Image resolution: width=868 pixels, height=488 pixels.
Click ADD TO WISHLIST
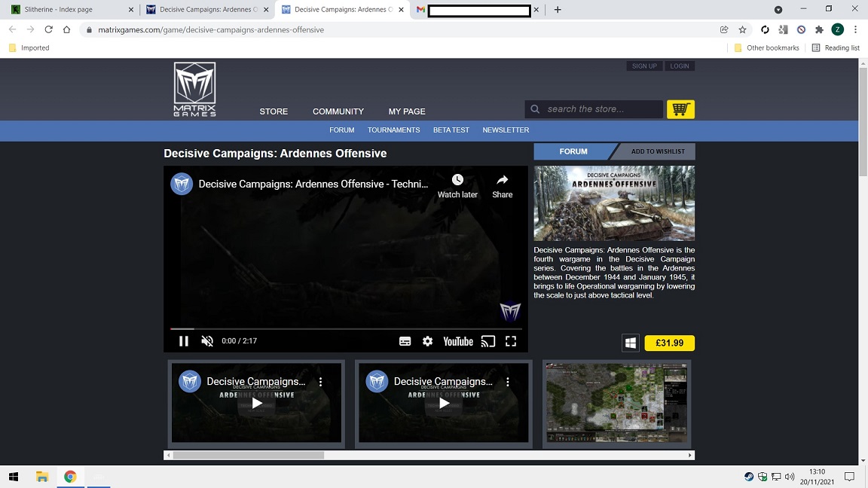(658, 151)
